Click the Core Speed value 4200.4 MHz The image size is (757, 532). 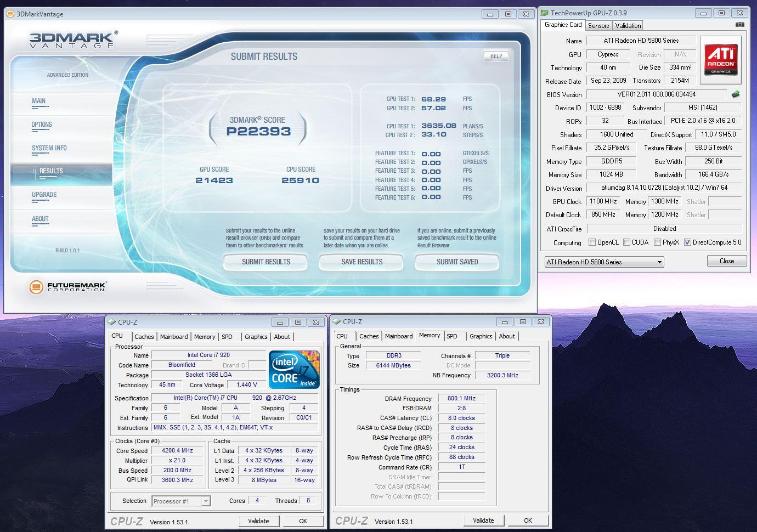tap(177, 451)
